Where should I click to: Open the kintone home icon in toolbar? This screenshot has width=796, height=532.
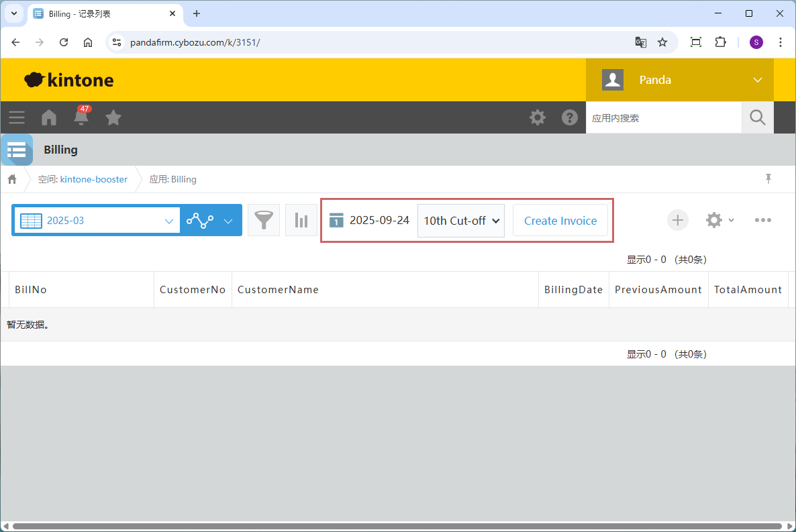tap(49, 118)
